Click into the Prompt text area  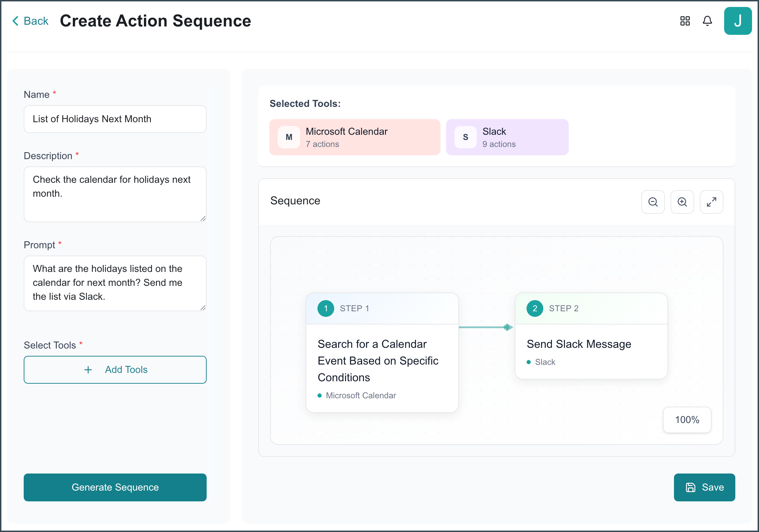tap(115, 283)
